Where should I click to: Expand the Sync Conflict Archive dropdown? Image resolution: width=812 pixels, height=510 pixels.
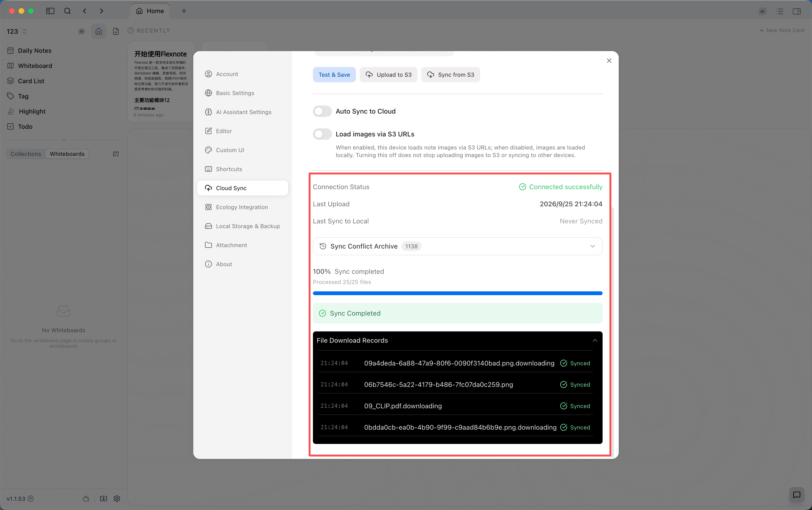[458, 246]
